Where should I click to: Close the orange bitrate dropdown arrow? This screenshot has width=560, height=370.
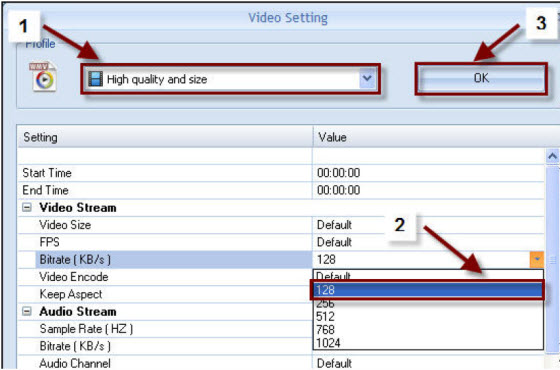(x=537, y=260)
